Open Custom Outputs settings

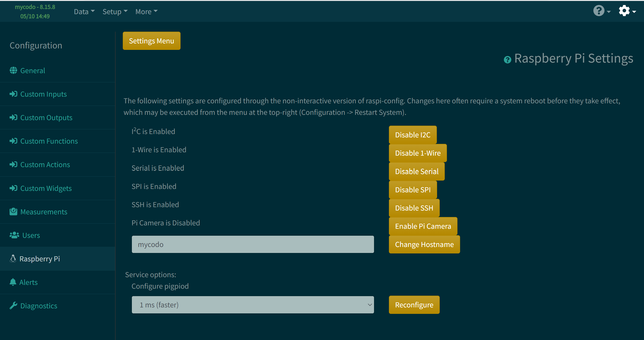(x=46, y=117)
